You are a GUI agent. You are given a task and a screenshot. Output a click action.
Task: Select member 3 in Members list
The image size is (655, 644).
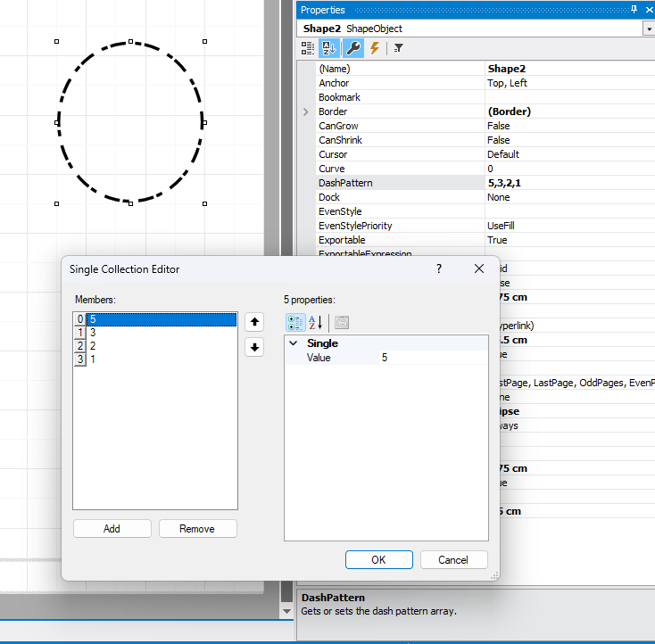pyautogui.click(x=93, y=333)
